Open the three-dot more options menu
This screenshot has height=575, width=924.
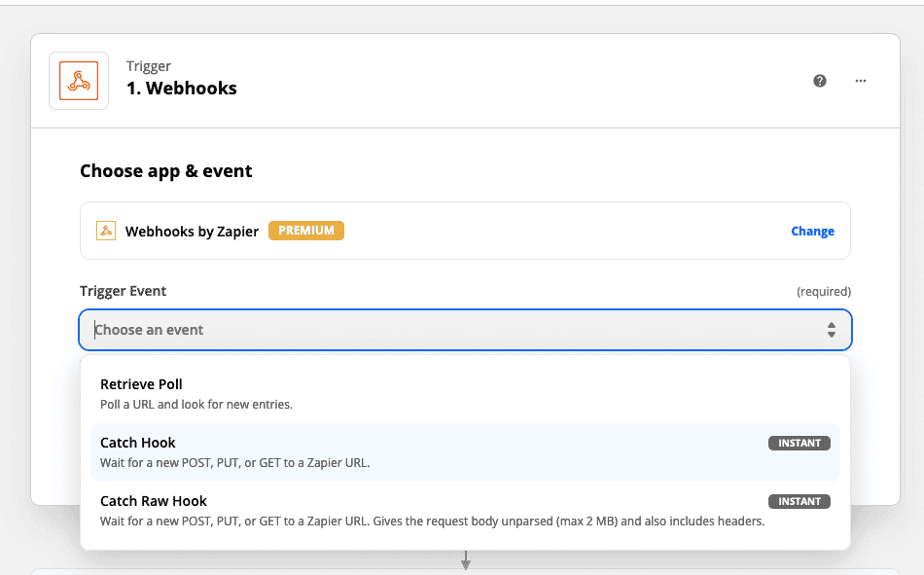pos(861,81)
